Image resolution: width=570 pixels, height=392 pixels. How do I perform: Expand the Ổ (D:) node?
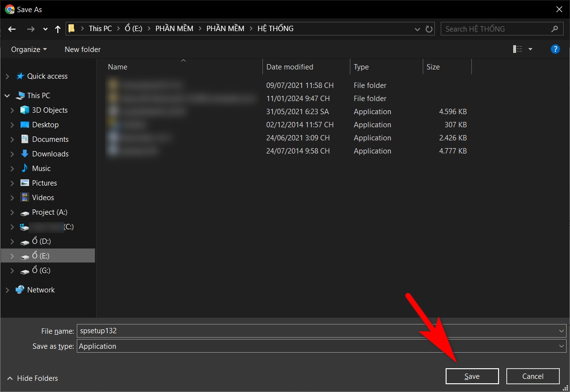point(12,241)
